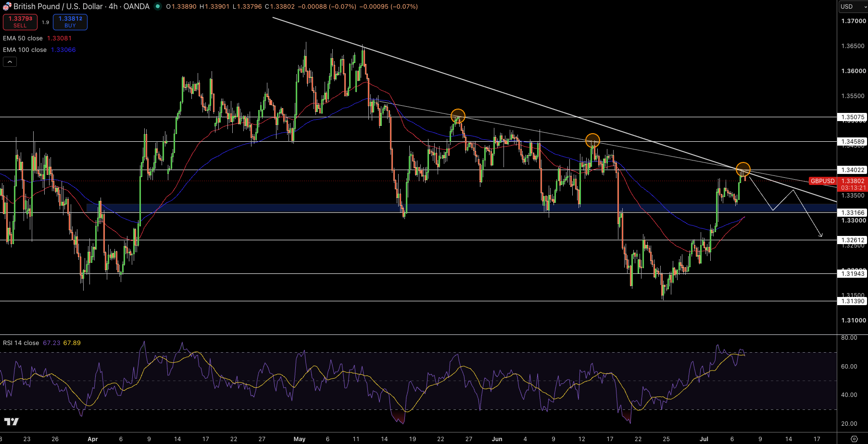Image resolution: width=868 pixels, height=444 pixels.
Task: Select the EMA 100 close indicator legend
Action: [x=25, y=50]
